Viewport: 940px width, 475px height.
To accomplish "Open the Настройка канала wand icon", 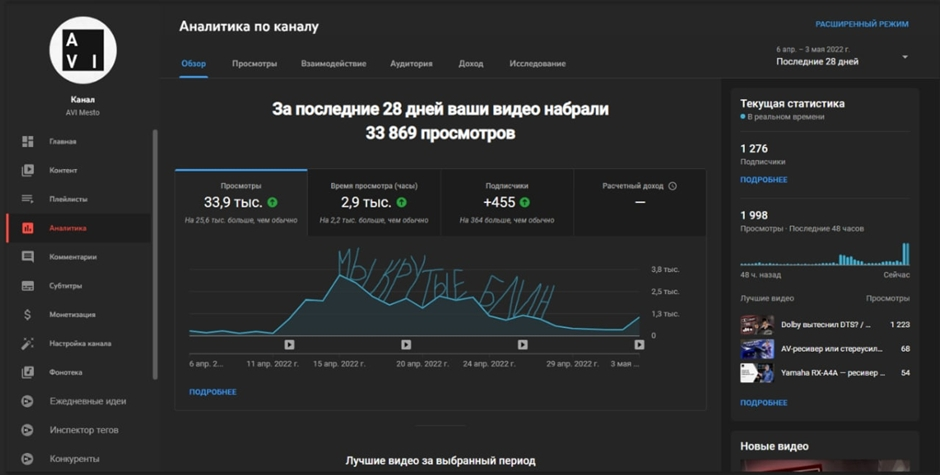I will (x=28, y=344).
